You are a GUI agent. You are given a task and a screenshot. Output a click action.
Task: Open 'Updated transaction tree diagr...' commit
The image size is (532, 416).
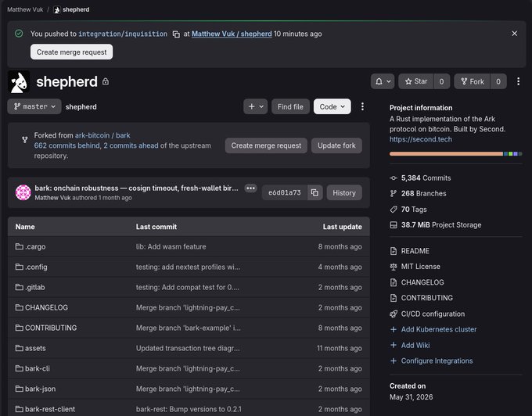click(x=188, y=348)
